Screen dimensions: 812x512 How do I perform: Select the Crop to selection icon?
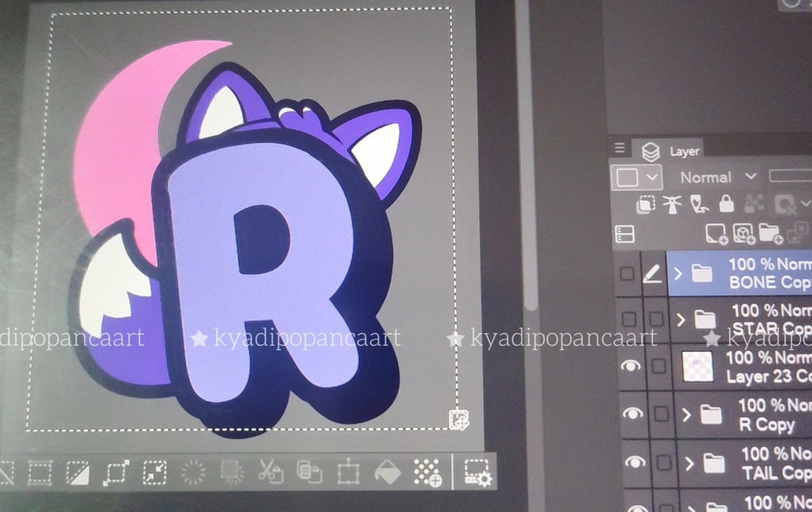40,473
